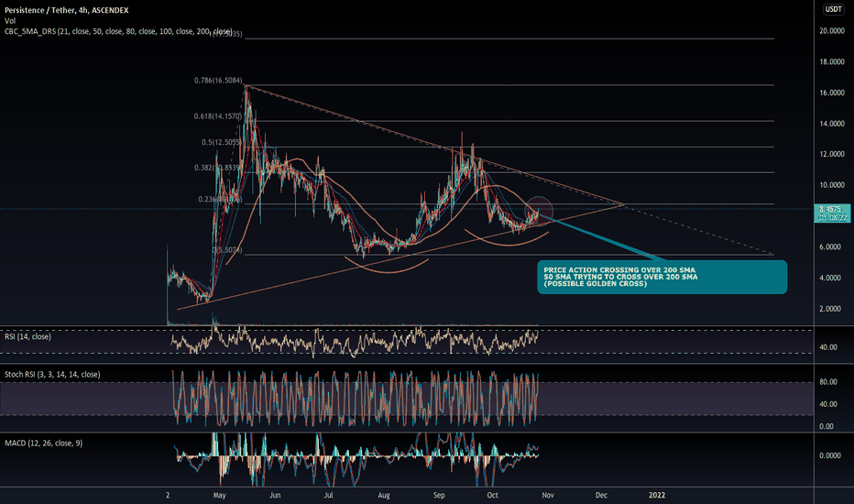Click the 2.0000 price axis label
The width and height of the screenshot is (854, 504).
(832, 309)
